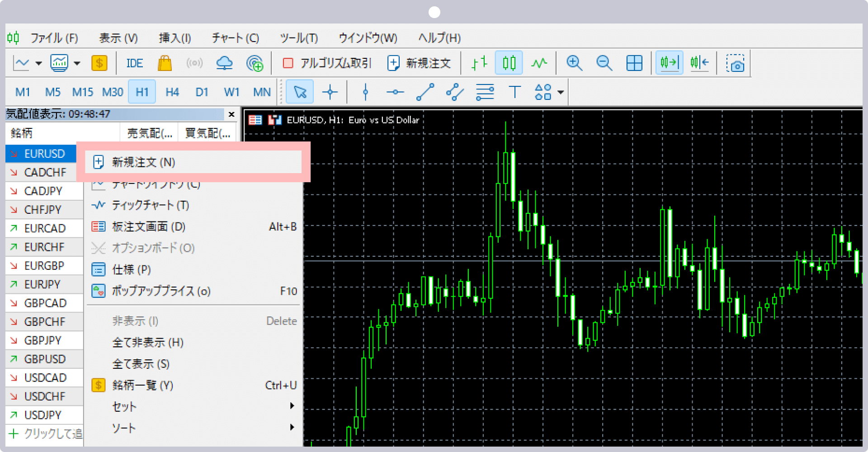This screenshot has width=868, height=452.
Task: Select the text label tool
Action: [514, 92]
